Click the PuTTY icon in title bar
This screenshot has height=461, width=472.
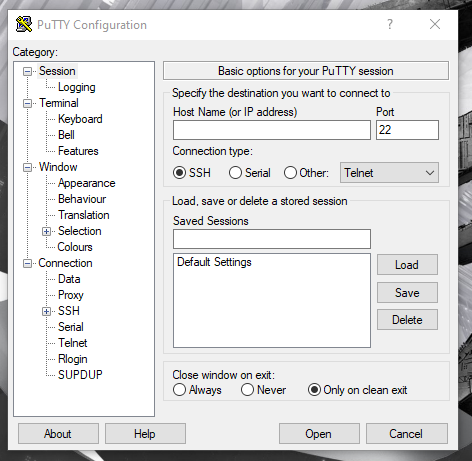pyautogui.click(x=24, y=24)
